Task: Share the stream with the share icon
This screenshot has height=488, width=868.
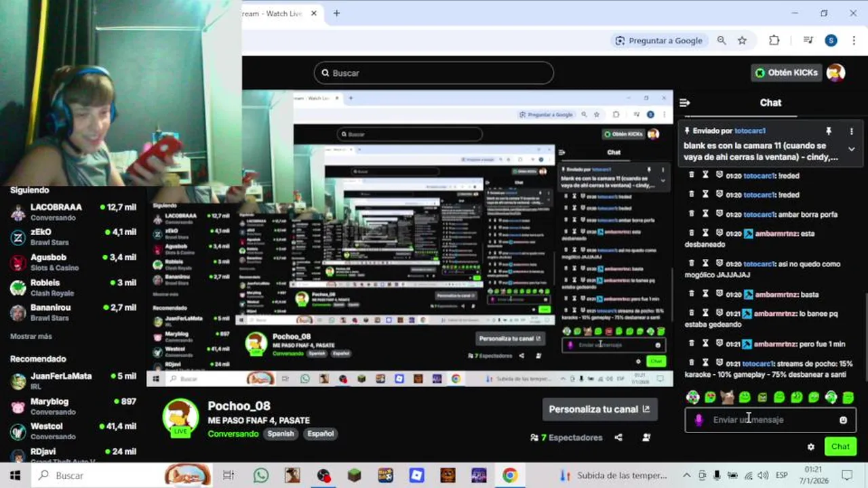Action: [618, 438]
